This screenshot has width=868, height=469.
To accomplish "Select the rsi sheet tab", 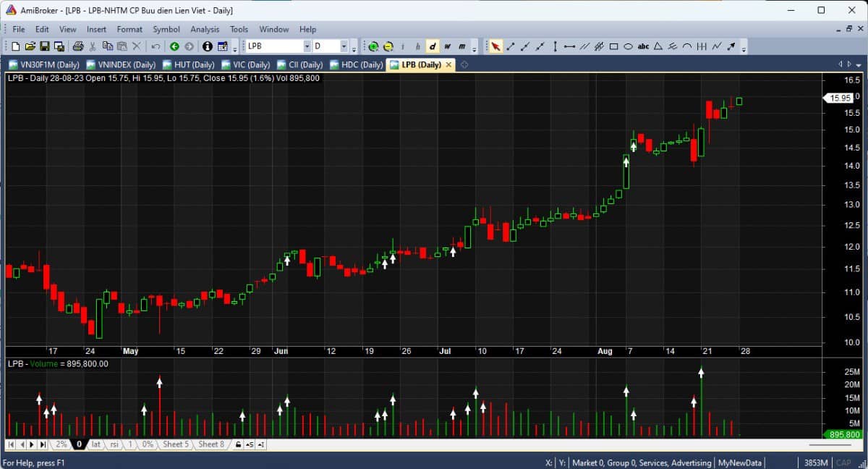I will tap(114, 444).
